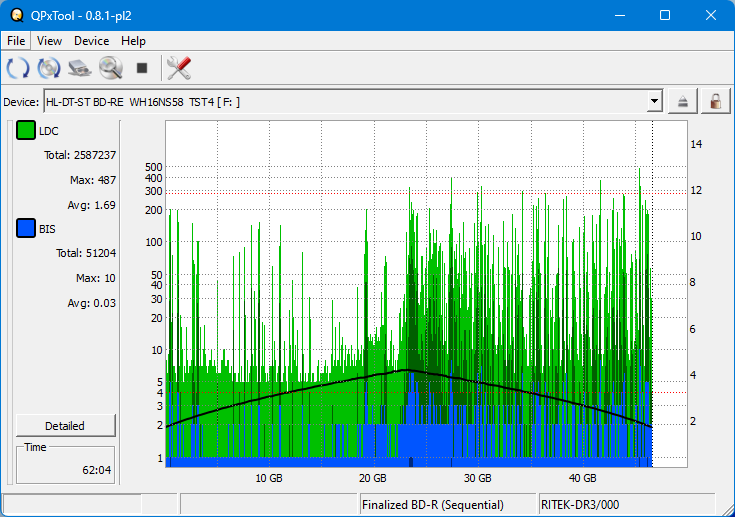Open the Help menu

point(133,41)
